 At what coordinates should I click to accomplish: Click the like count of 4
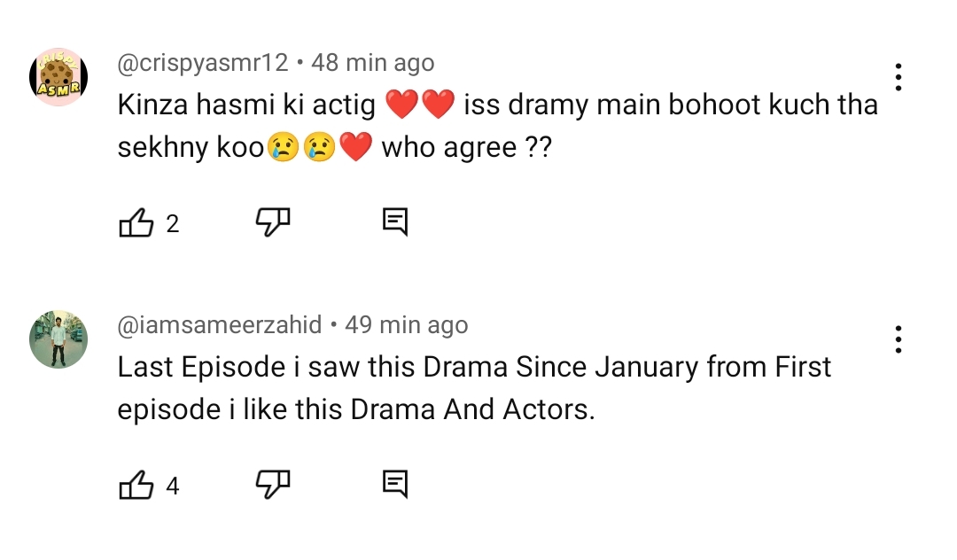tap(173, 486)
